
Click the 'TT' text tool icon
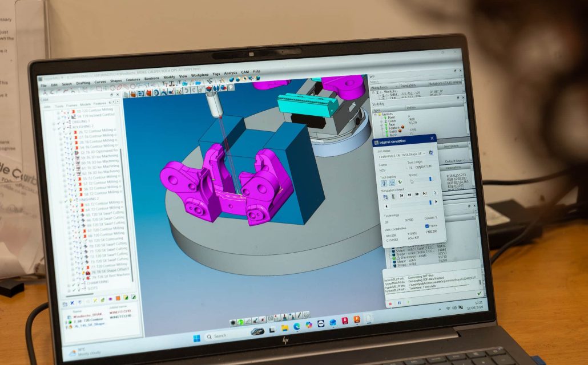click(164, 84)
